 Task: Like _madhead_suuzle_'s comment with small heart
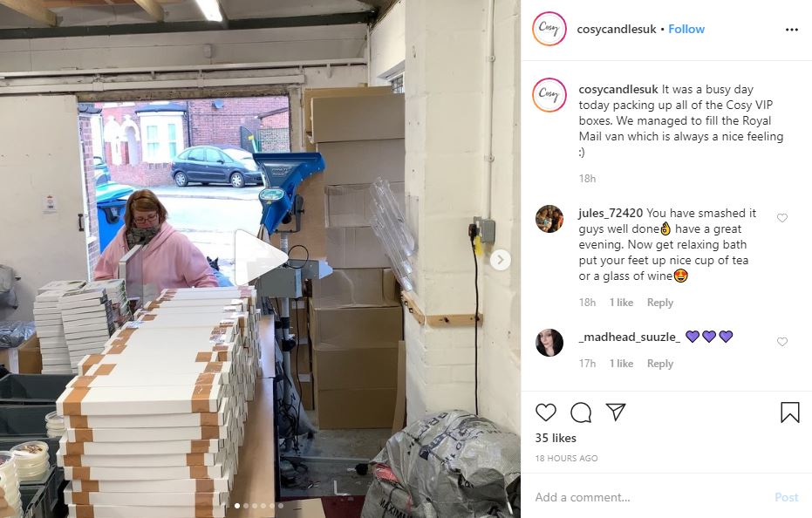(782, 342)
